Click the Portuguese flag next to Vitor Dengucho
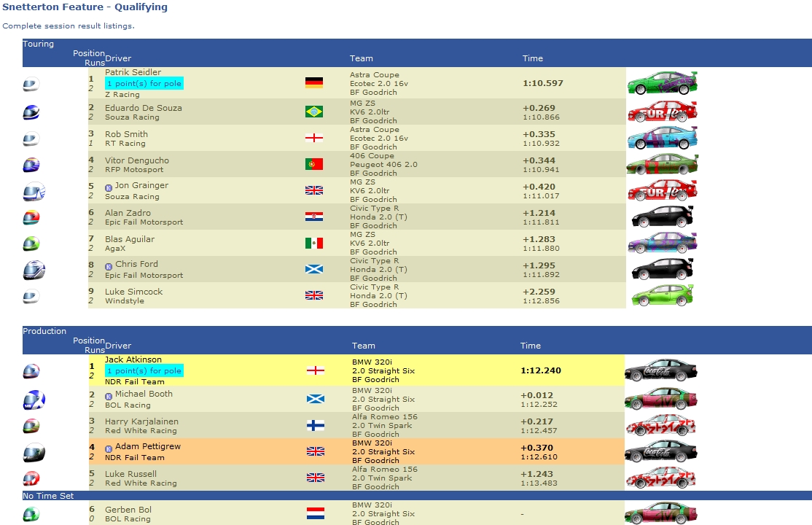This screenshot has width=812, height=525. (x=314, y=164)
